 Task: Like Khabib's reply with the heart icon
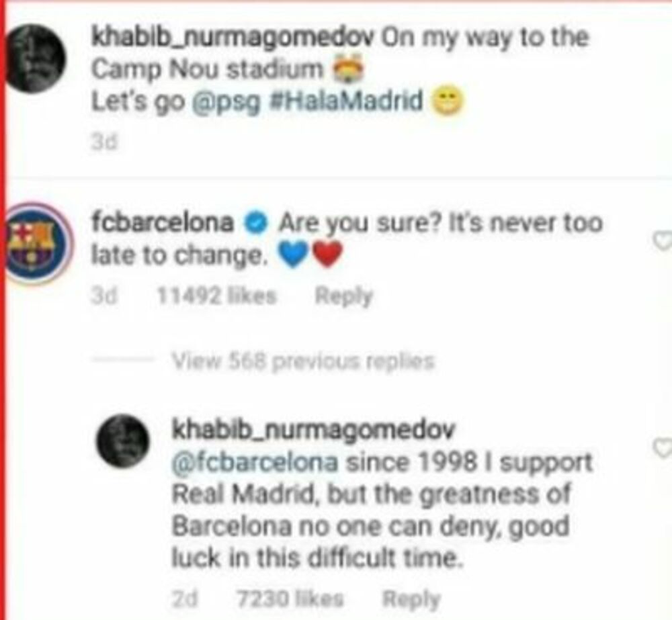tap(663, 448)
